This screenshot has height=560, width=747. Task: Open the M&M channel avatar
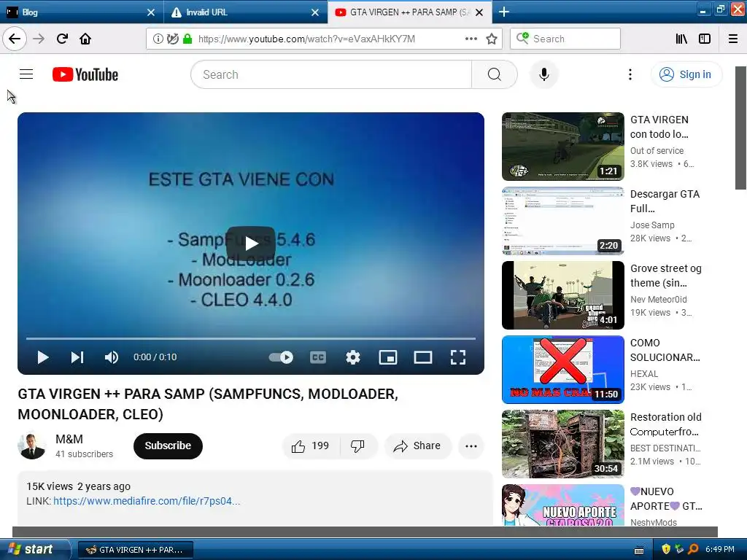click(x=31, y=446)
